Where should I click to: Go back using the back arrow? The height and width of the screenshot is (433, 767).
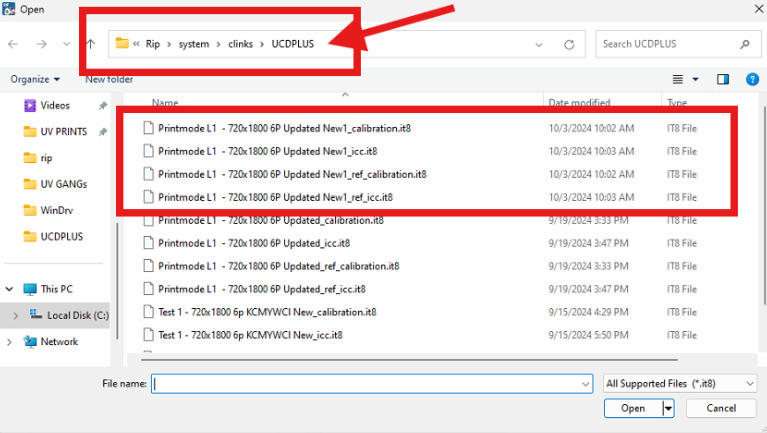point(13,44)
